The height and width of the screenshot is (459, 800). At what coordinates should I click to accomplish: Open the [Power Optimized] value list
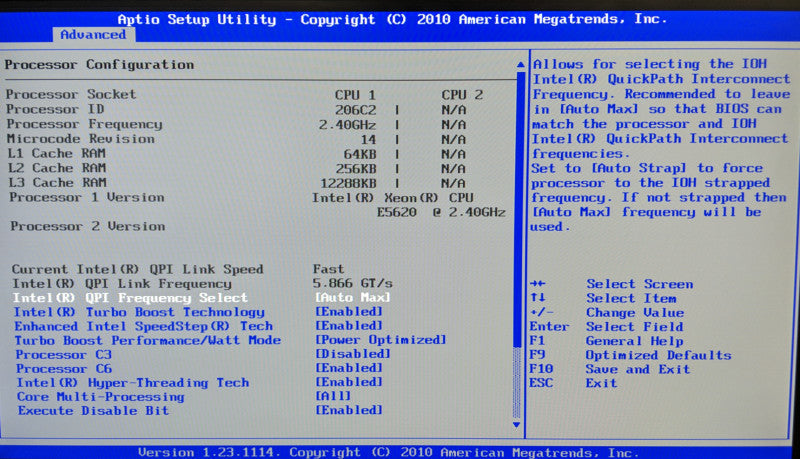click(x=381, y=340)
